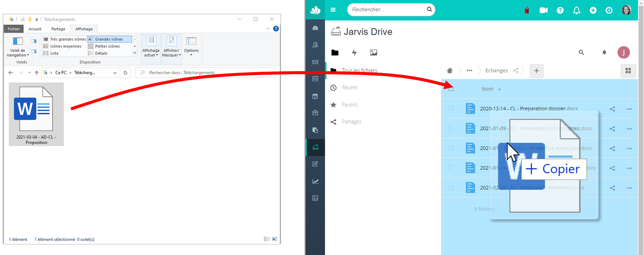Click the pink J user avatar
The image size is (644, 255).
(624, 52)
